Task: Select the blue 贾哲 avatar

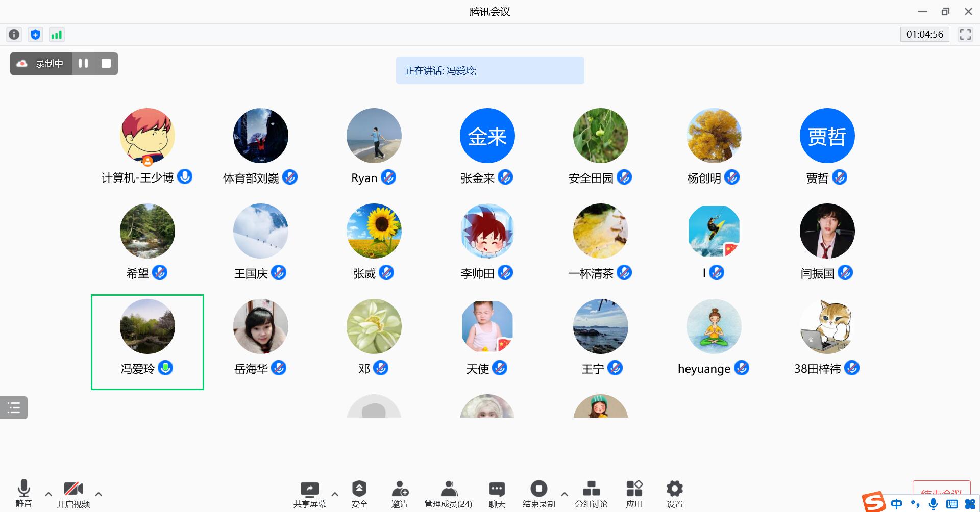Action: [x=827, y=136]
